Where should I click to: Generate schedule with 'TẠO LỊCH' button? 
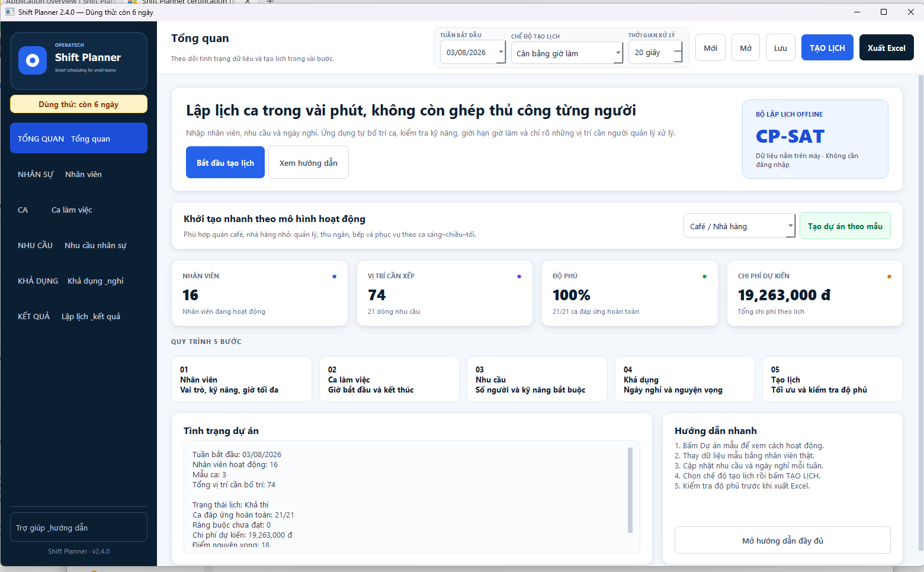click(x=827, y=48)
